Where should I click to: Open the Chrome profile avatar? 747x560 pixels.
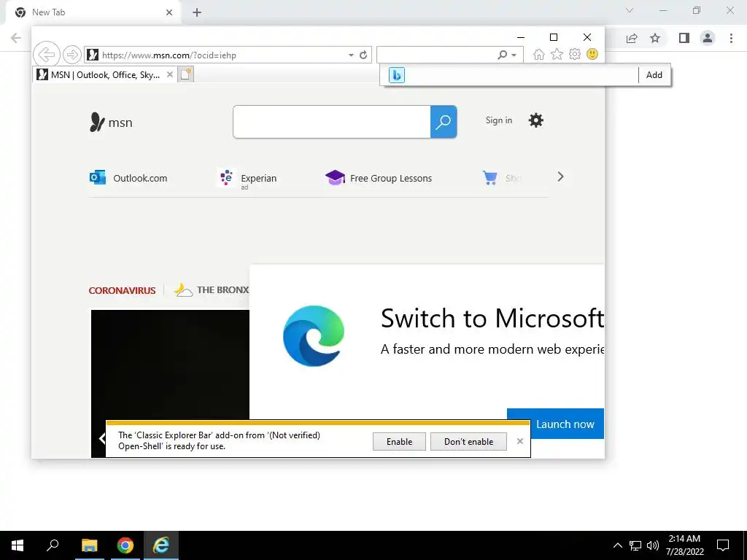point(708,38)
